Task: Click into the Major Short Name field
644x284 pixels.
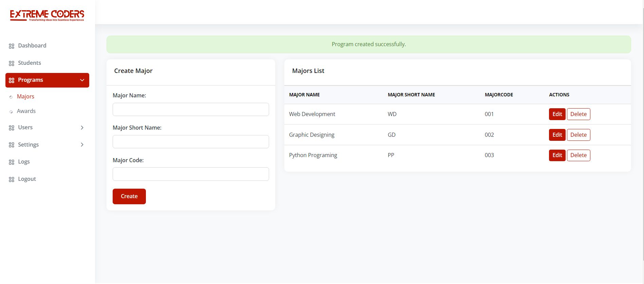Action: click(191, 142)
